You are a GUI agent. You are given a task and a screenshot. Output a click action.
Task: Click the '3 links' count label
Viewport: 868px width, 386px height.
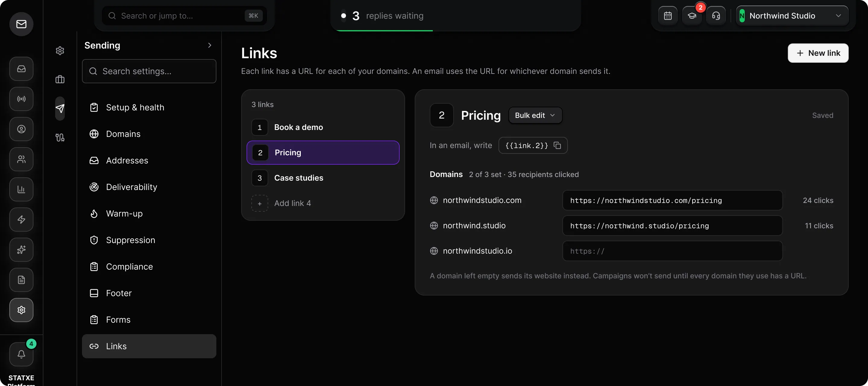263,105
